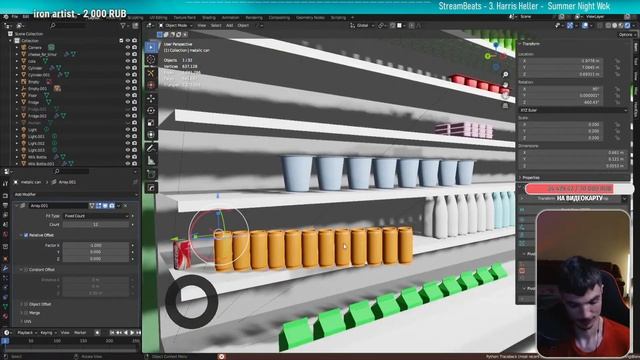Viewport: 640px width, 360px height.
Task: Toggle Relative Offset checkbox
Action: coord(26,235)
